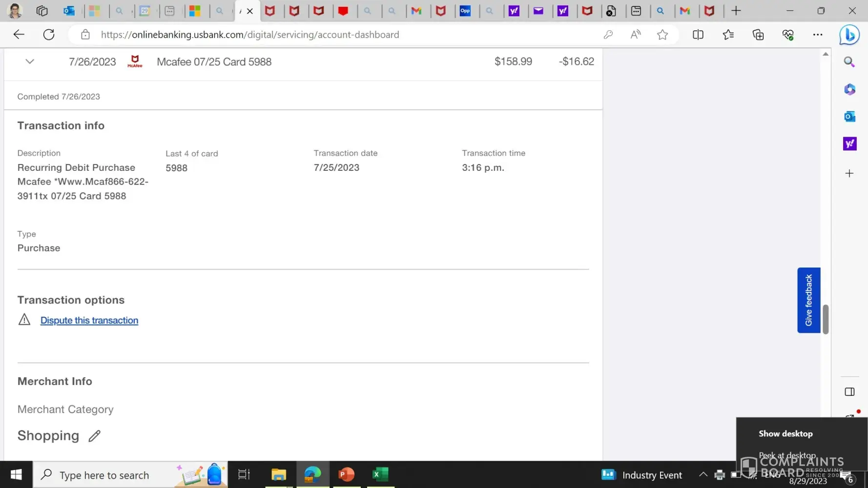Click Dispute this transaction link
The width and height of the screenshot is (868, 488).
[x=89, y=321]
